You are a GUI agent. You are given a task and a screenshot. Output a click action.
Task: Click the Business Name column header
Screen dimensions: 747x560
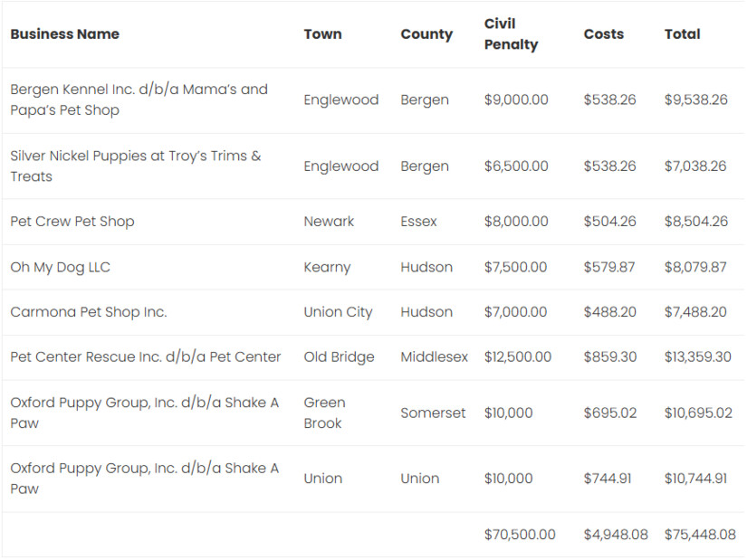(x=64, y=34)
